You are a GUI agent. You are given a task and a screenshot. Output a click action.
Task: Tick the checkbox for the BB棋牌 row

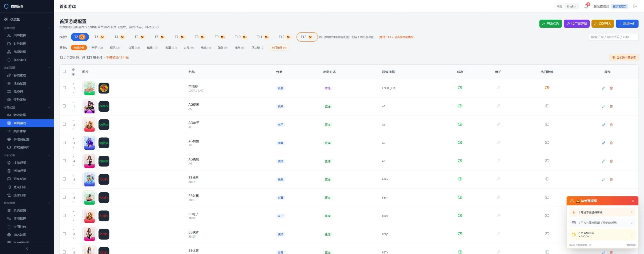click(x=64, y=234)
